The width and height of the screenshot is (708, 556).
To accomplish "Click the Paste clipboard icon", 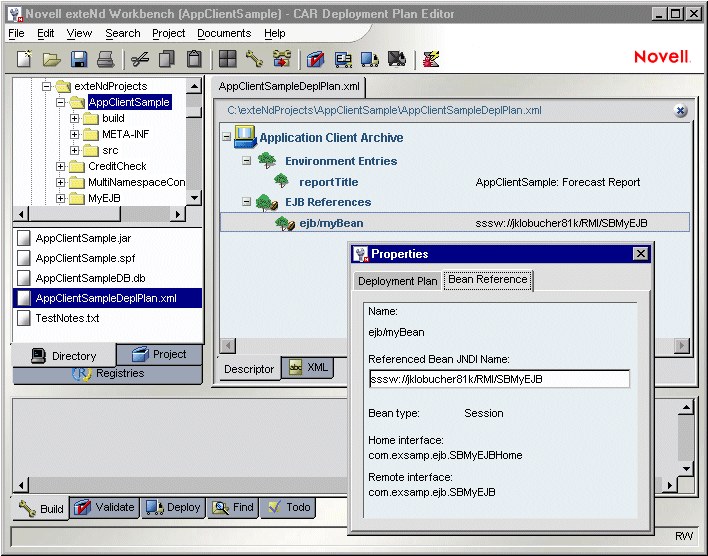I will [195, 59].
